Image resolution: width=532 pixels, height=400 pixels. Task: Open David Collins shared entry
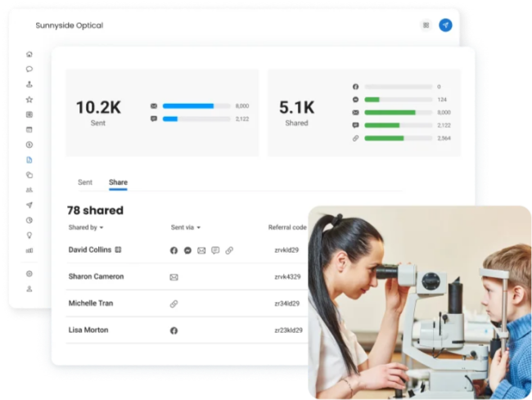pyautogui.click(x=90, y=249)
